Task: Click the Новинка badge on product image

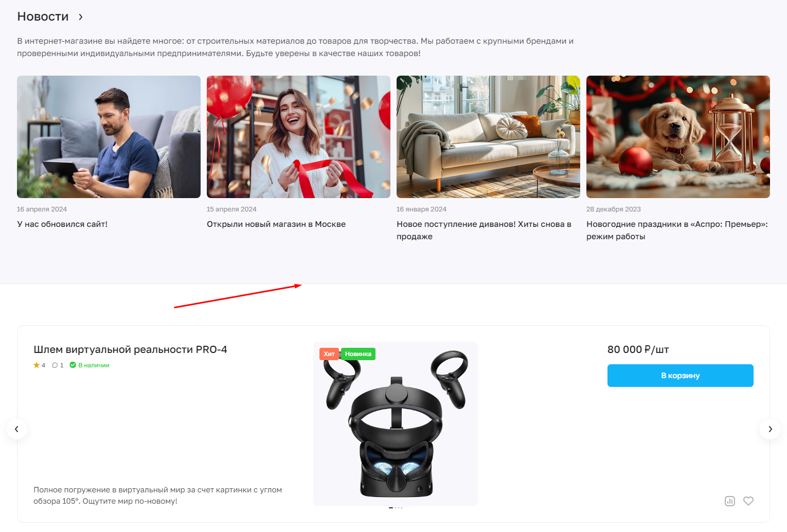Action: 358,354
